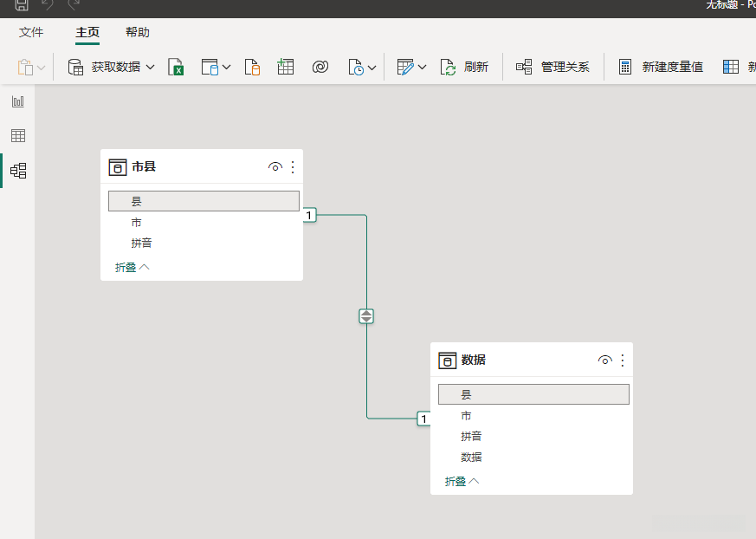Expand the paste options dropdown arrow
The height and width of the screenshot is (539, 756).
coord(42,68)
